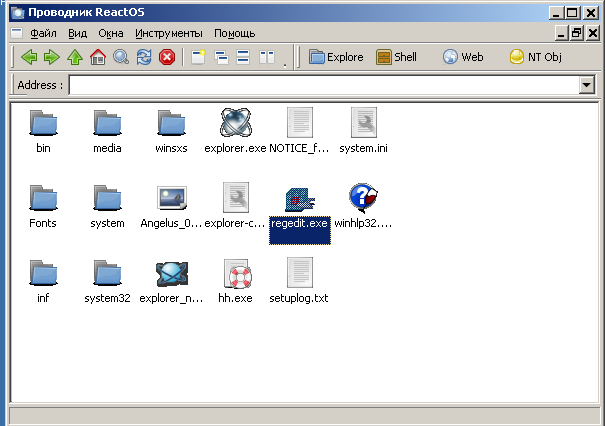
Task: Select the system folder
Action: pos(107,206)
